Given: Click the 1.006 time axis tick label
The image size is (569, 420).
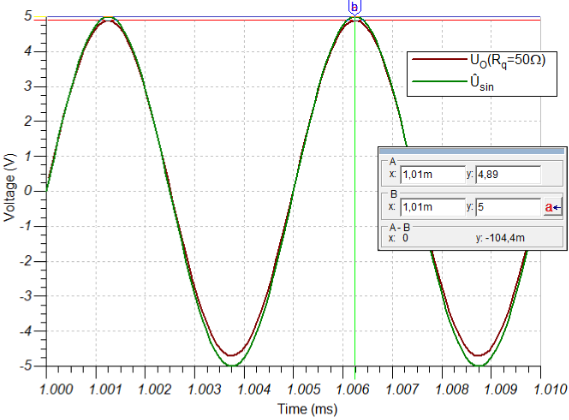Looking at the screenshot, I should (x=353, y=390).
